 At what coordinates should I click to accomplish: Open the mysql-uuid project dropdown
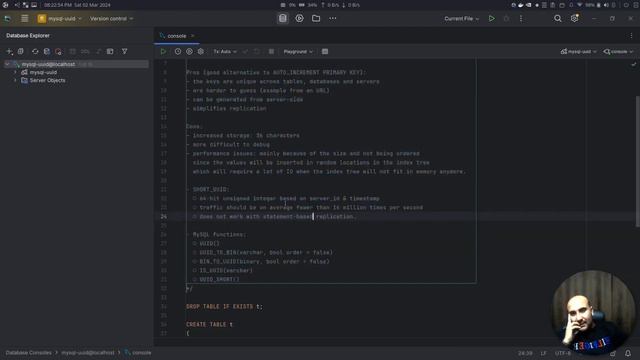tap(60, 18)
